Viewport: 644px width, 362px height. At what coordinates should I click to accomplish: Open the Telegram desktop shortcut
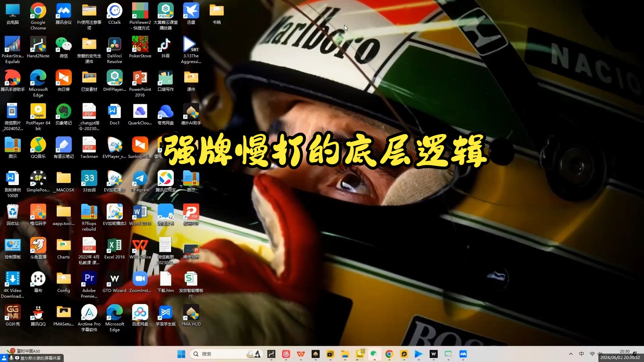click(x=140, y=182)
